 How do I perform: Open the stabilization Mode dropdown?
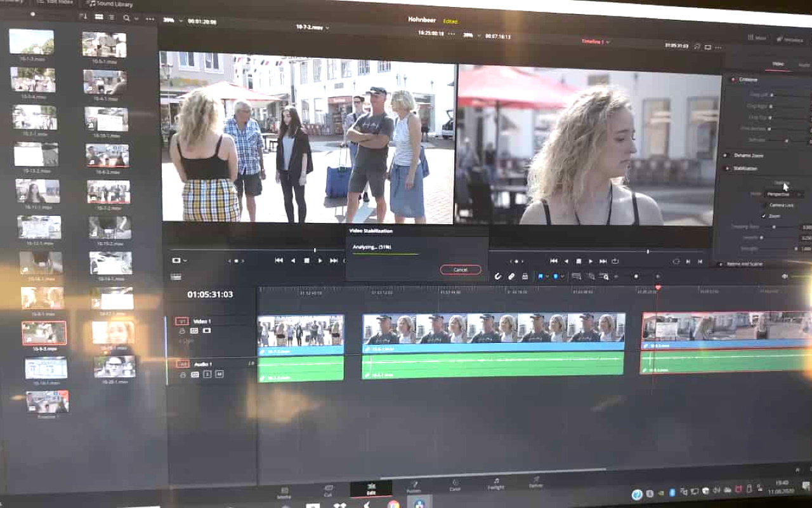tap(784, 194)
